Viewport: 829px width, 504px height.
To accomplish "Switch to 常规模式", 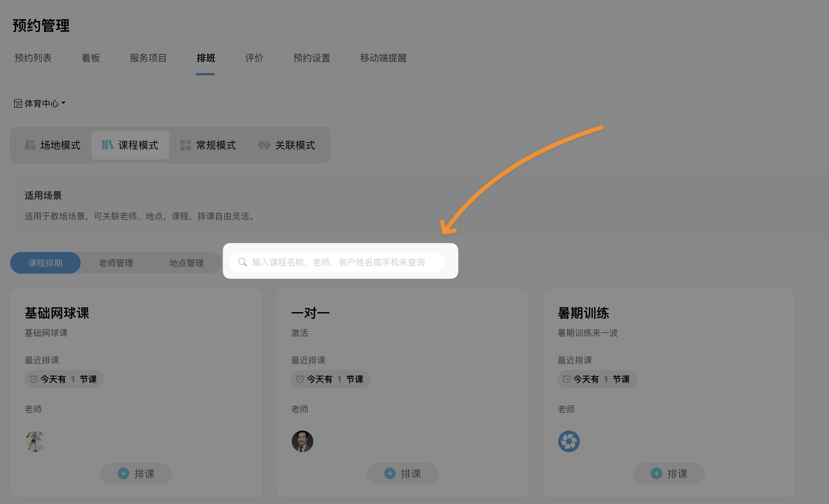I will tap(208, 145).
